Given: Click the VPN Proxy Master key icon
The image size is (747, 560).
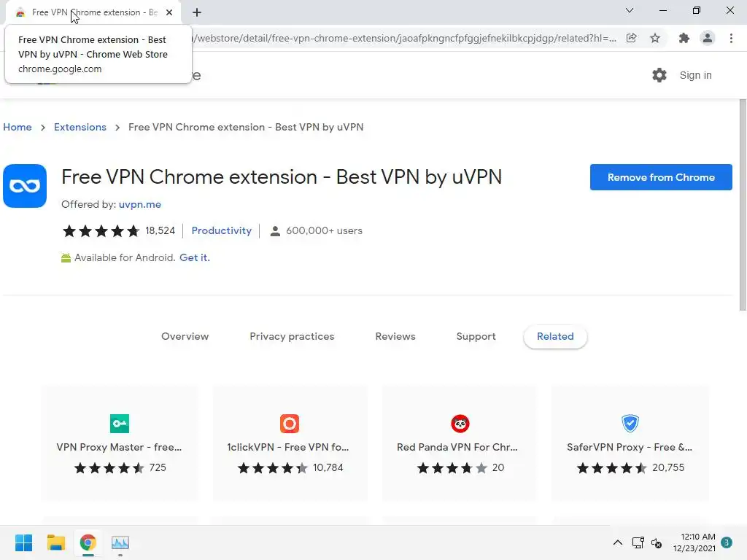Looking at the screenshot, I should 120,424.
